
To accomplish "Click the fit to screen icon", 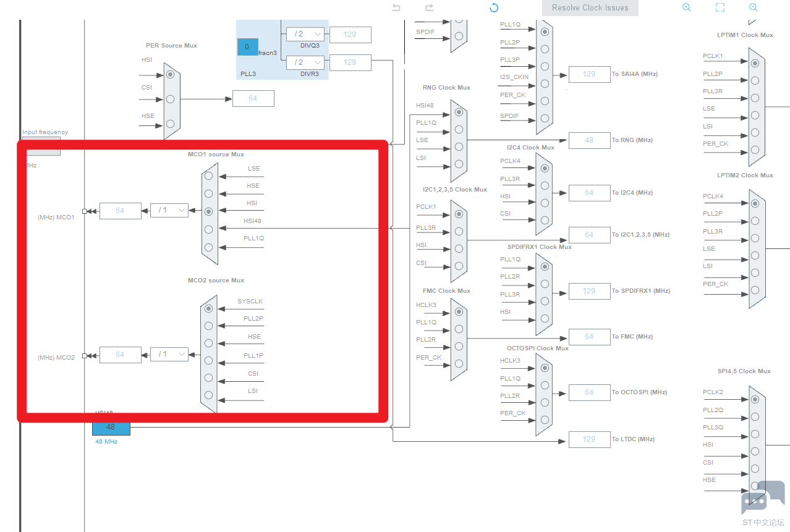I will [720, 7].
